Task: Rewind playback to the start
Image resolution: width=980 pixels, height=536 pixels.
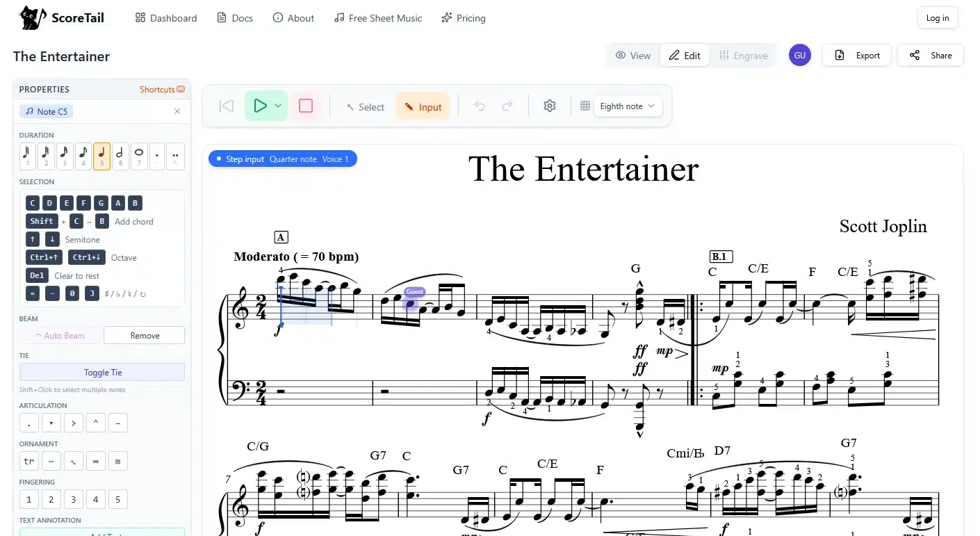Action: click(227, 106)
